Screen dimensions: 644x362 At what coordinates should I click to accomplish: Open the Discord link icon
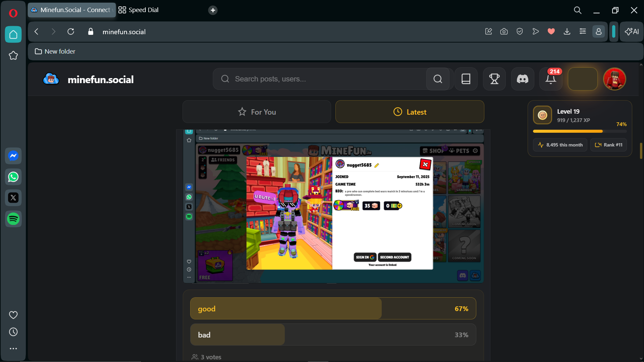(522, 79)
